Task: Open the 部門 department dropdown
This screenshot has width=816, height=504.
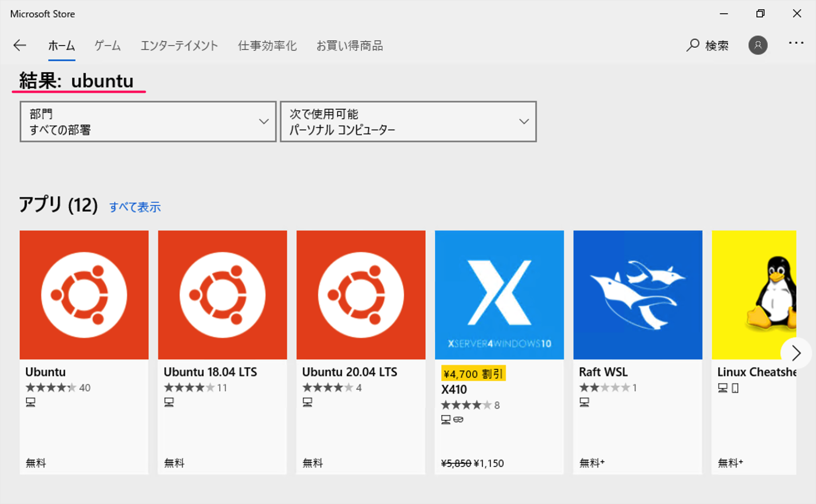Action: [x=148, y=121]
